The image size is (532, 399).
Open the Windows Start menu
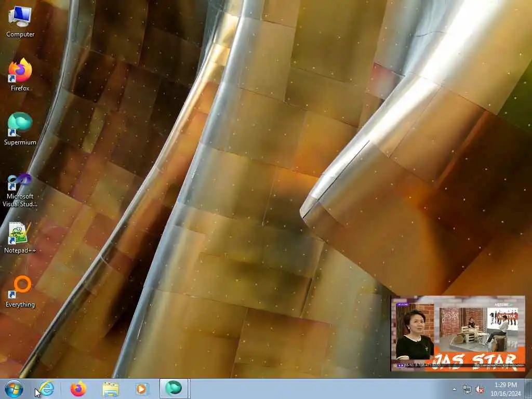click(14, 389)
